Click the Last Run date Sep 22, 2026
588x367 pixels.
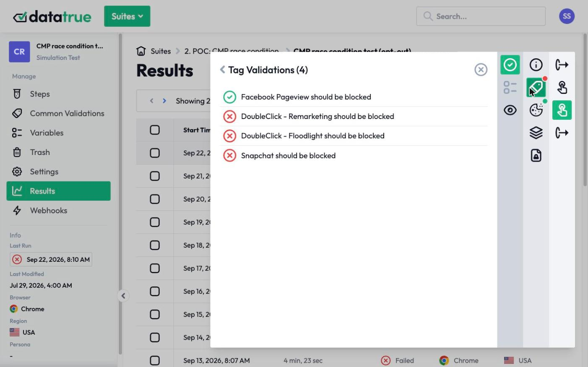51,259
